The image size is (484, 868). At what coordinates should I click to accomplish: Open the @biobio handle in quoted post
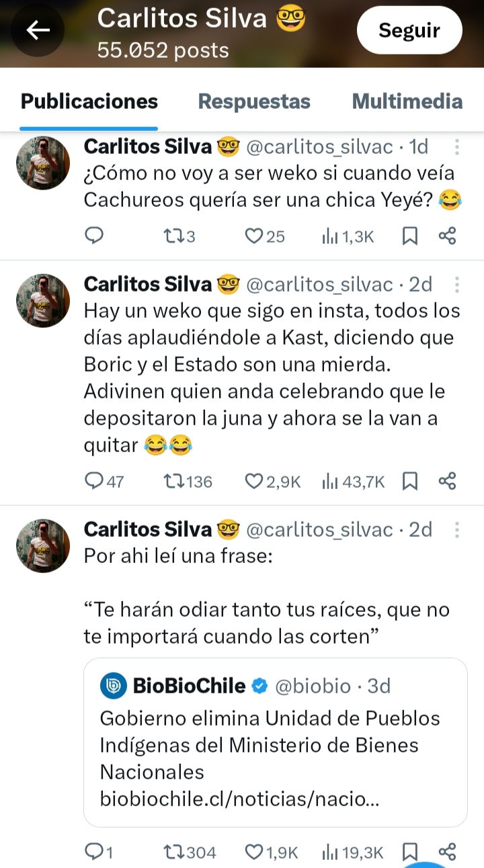313,686
